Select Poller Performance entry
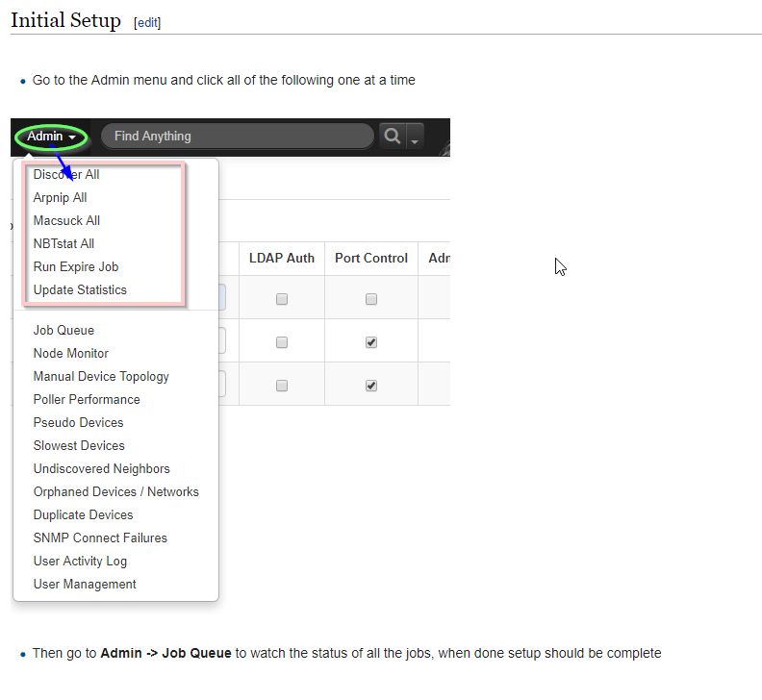Viewport: 762px width, 700px height. click(x=87, y=399)
